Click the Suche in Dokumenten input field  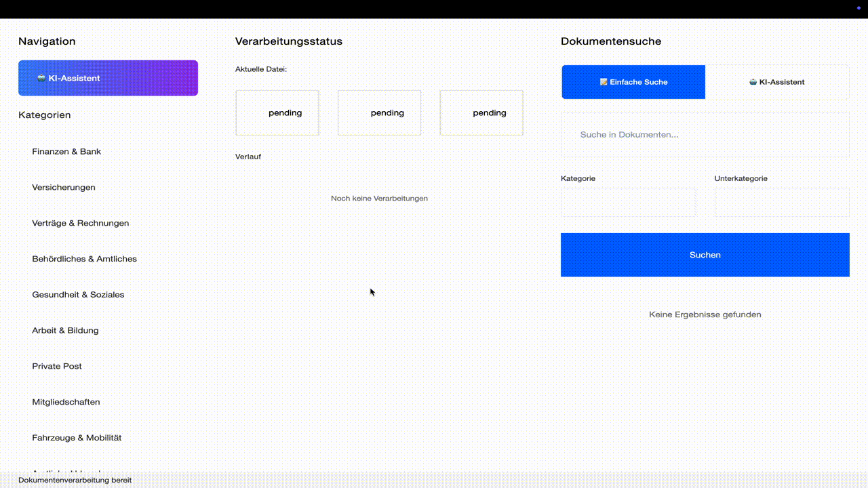coord(705,135)
